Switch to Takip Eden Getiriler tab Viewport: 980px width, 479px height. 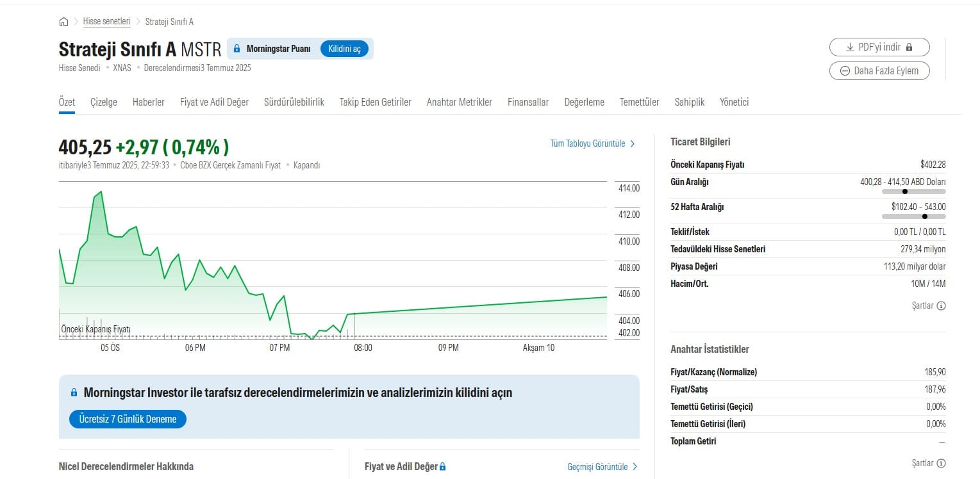pyautogui.click(x=376, y=102)
